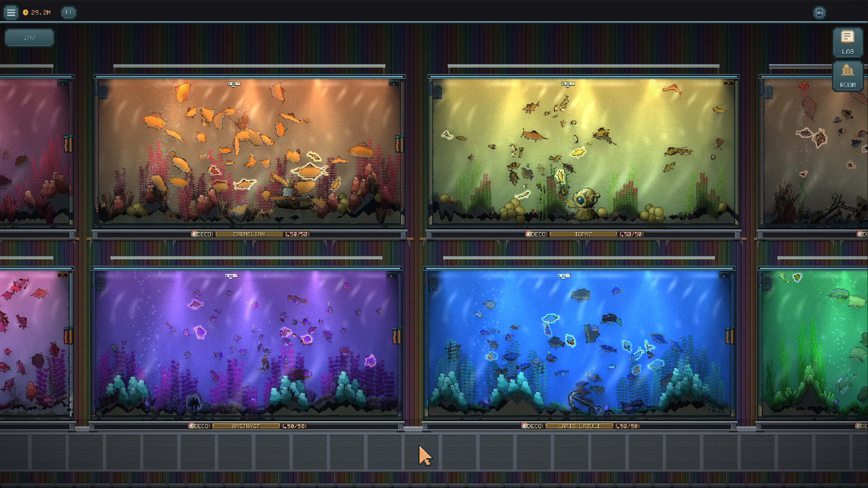Click the large glowing orange fish in Carnelian tank
This screenshot has width=868, height=488.
(308, 172)
